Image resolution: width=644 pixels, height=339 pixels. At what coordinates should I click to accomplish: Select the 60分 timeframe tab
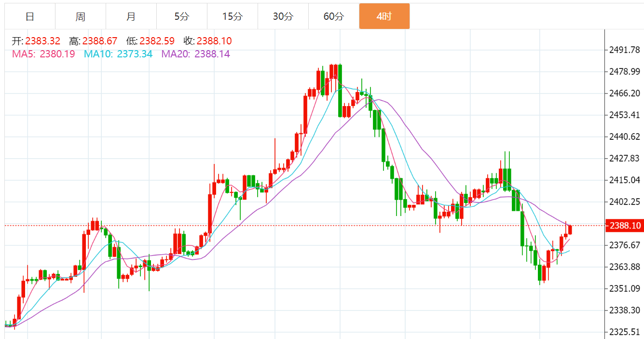click(334, 16)
